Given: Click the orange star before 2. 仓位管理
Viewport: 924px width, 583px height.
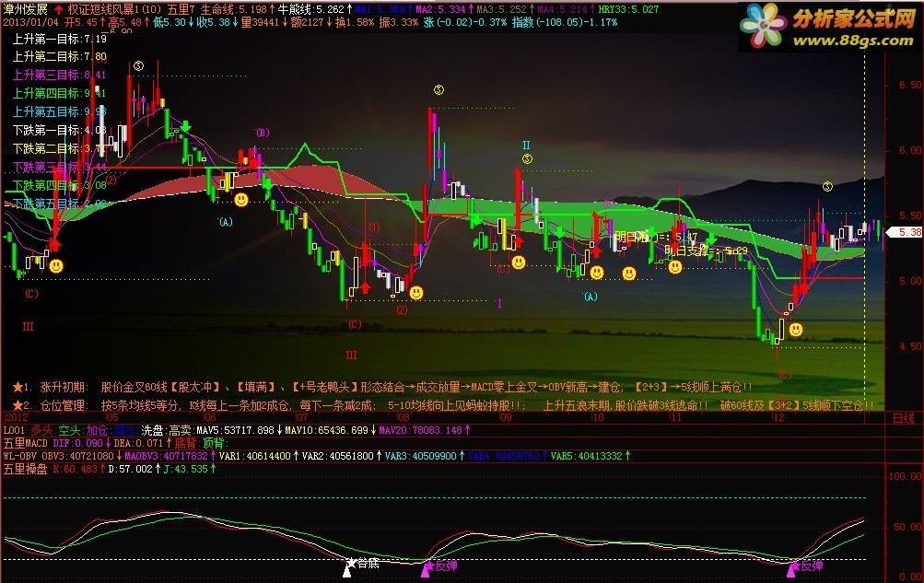Looking at the screenshot, I should [18, 405].
